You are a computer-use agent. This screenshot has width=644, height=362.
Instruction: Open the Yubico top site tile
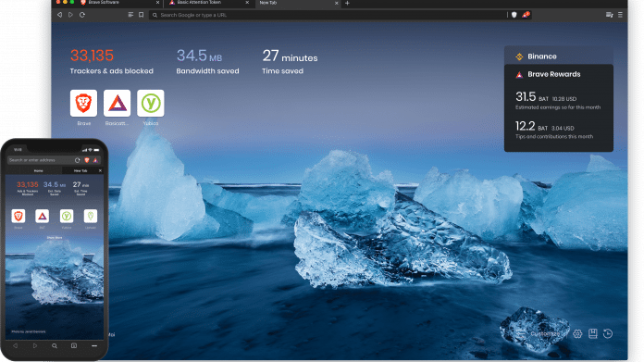pyautogui.click(x=150, y=103)
